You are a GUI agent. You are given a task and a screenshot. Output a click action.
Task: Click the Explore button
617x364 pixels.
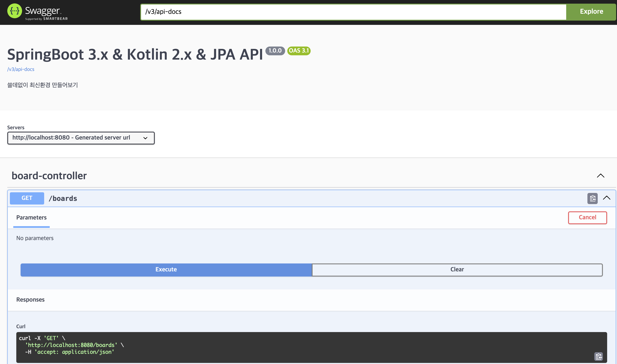tap(591, 12)
